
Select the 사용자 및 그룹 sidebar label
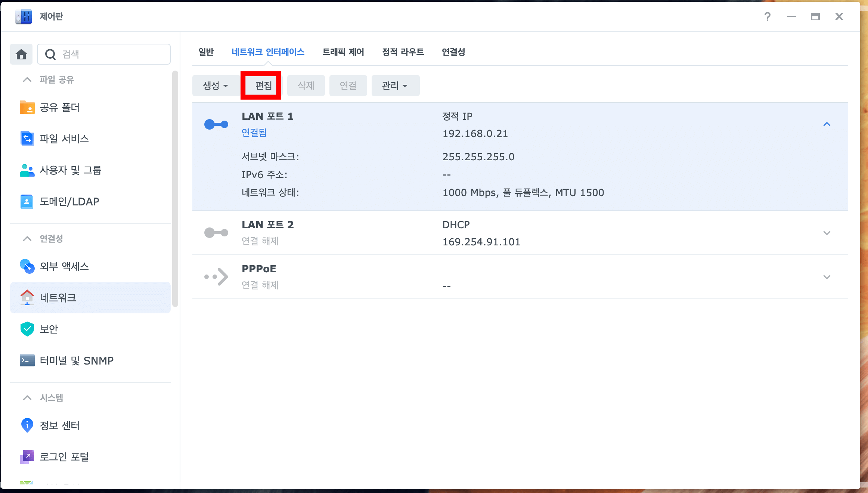[x=71, y=170]
